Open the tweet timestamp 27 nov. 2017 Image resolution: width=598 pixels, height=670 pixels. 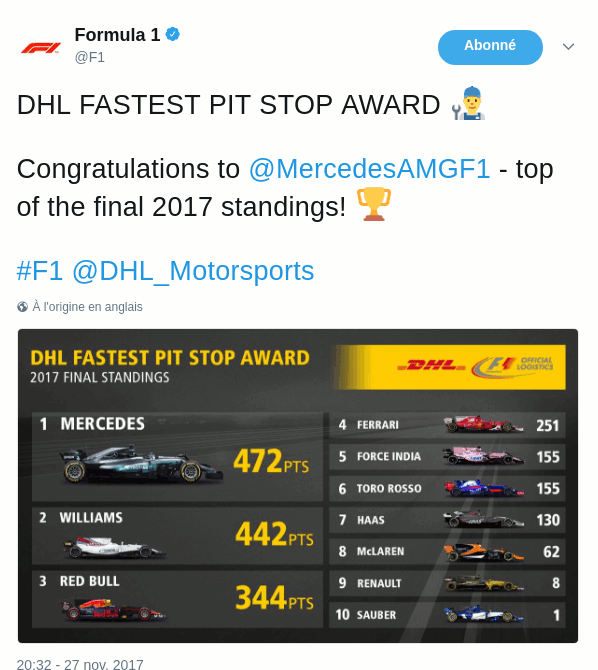pyautogui.click(x=80, y=664)
